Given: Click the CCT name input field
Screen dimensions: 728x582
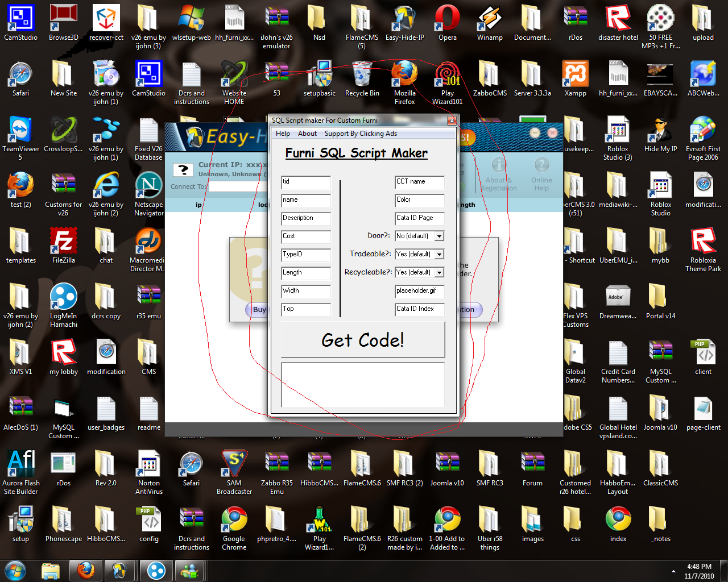Looking at the screenshot, I should [x=420, y=182].
